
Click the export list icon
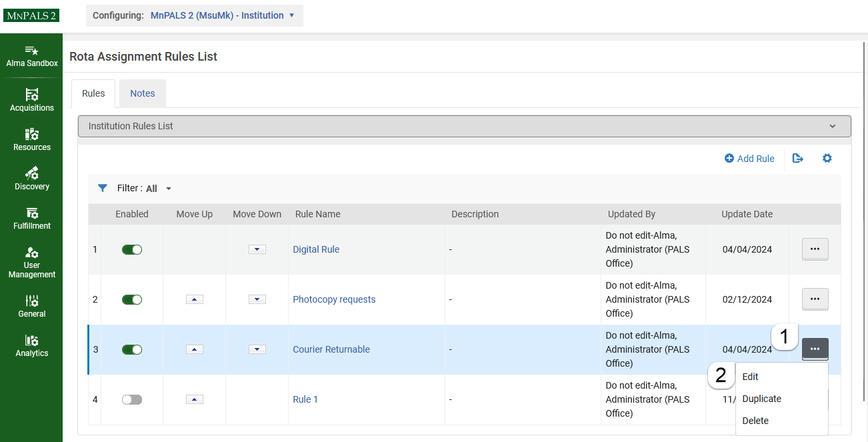point(798,158)
